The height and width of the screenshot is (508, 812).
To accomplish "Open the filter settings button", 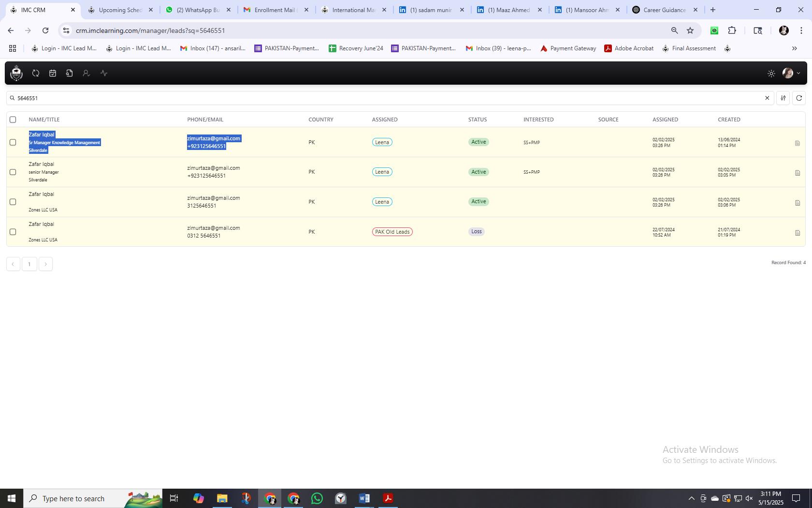I will (x=783, y=98).
